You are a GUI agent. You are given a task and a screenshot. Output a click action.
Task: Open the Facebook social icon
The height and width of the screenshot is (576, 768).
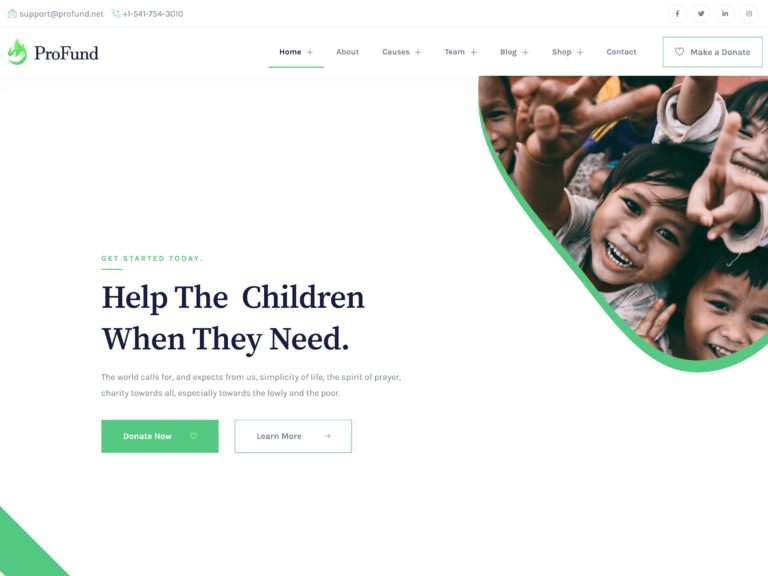coord(677,14)
